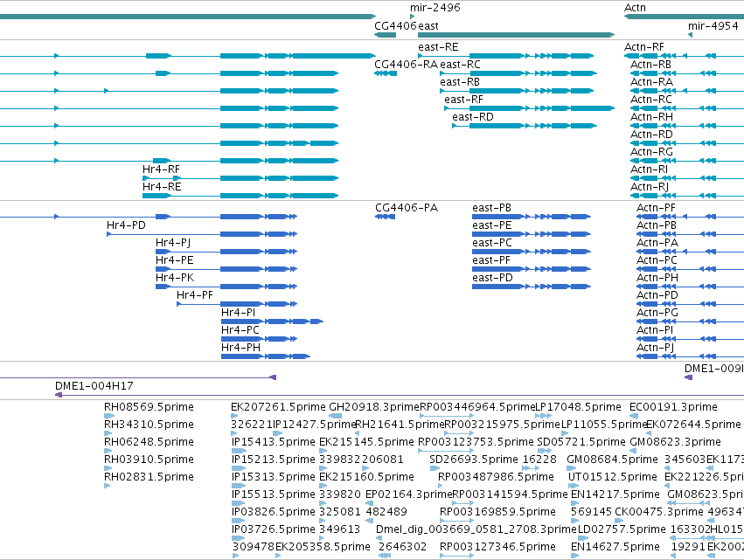Click the Hr4-RF transcript label
Image resolution: width=744 pixels, height=560 pixels.
161,169
